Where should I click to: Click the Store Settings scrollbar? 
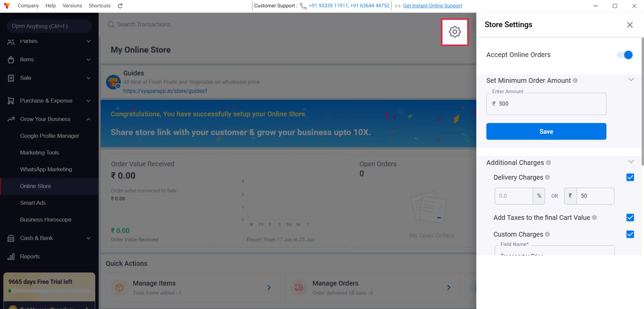(x=642, y=102)
